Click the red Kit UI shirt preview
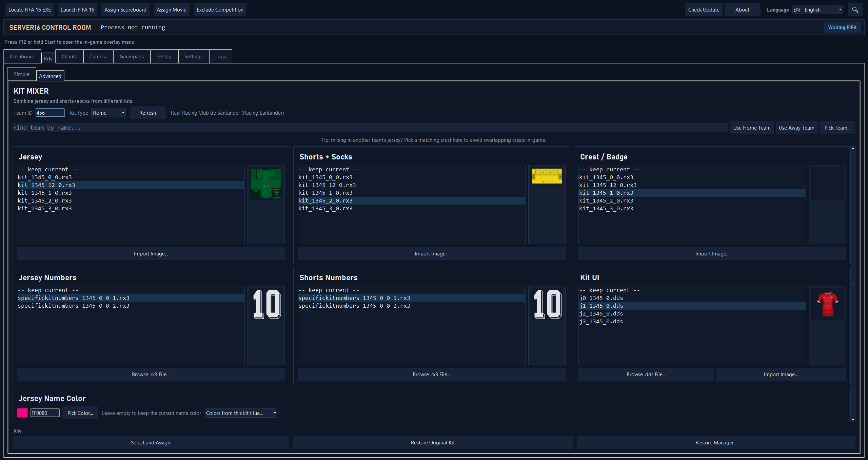The height and width of the screenshot is (460, 868). [827, 304]
